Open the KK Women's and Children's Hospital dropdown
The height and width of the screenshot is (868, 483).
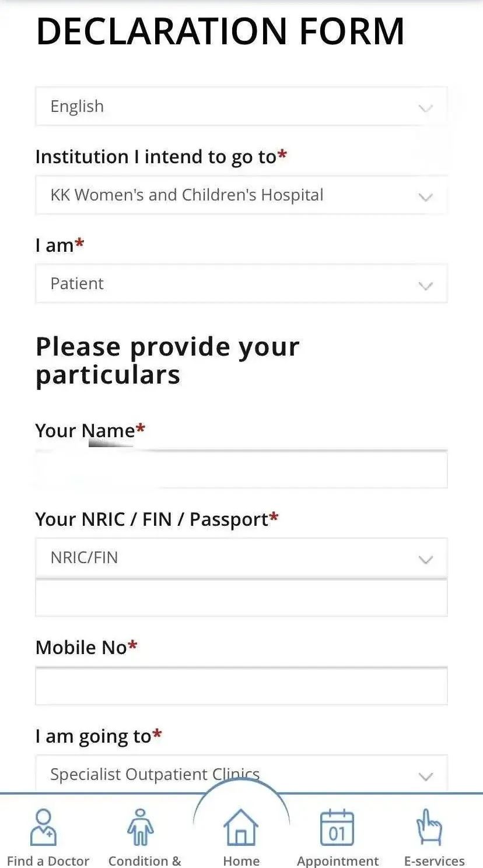[241, 195]
